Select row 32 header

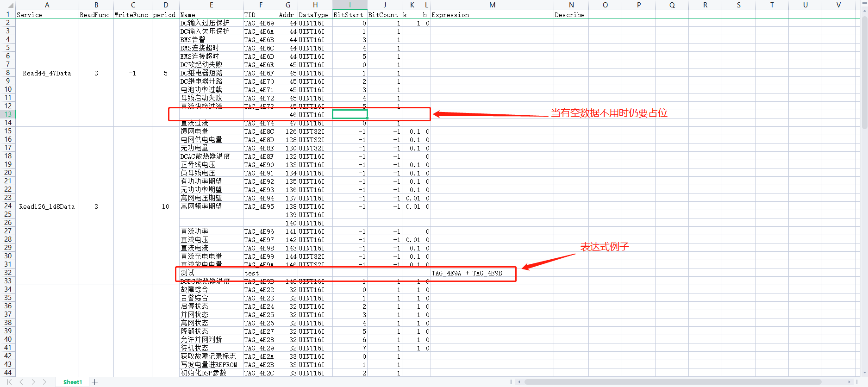(8, 273)
